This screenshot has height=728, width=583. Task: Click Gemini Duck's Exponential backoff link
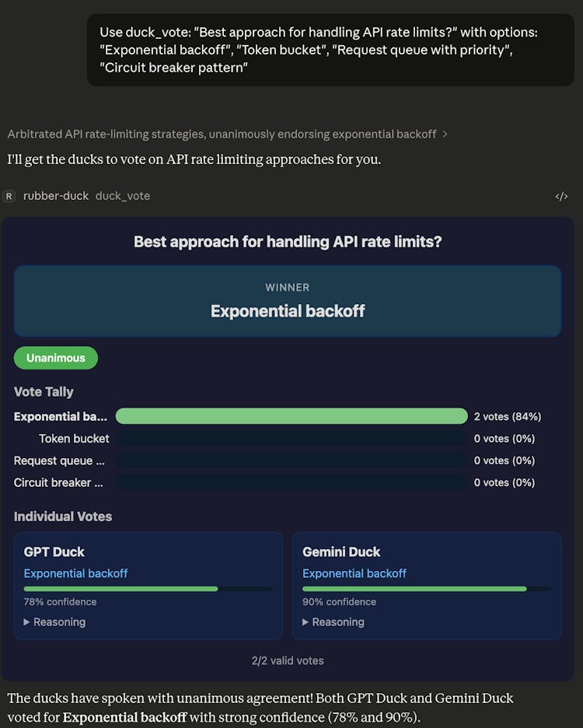354,573
